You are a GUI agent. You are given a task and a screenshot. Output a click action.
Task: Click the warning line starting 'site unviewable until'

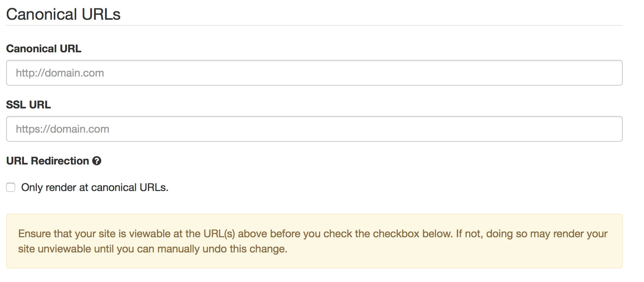point(153,249)
